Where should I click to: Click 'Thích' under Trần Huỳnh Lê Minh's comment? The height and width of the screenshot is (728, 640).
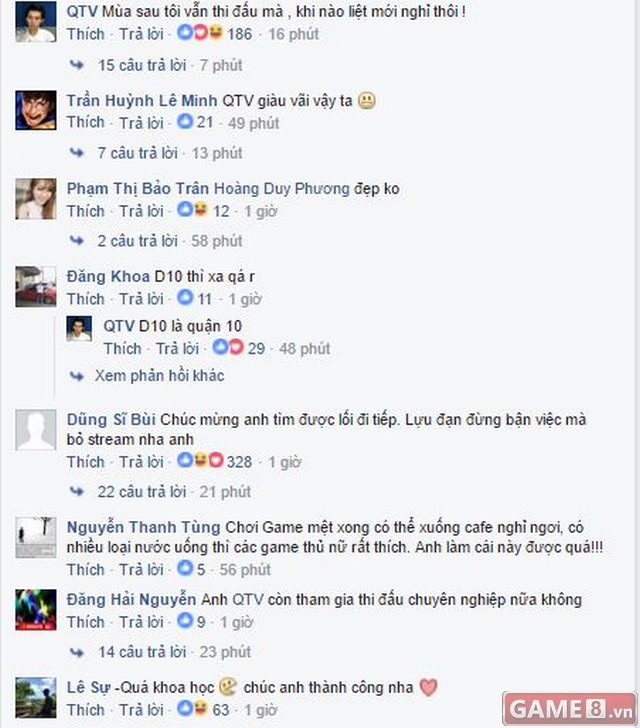point(85,122)
